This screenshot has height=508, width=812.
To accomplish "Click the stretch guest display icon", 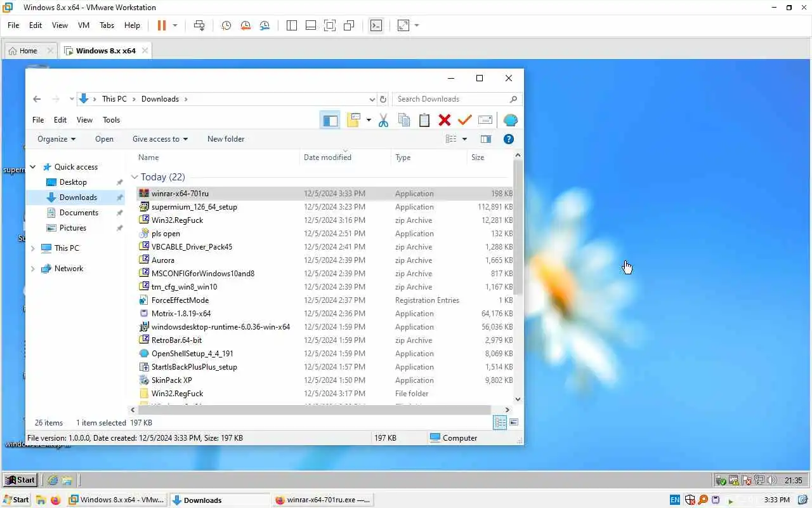I will click(x=403, y=25).
